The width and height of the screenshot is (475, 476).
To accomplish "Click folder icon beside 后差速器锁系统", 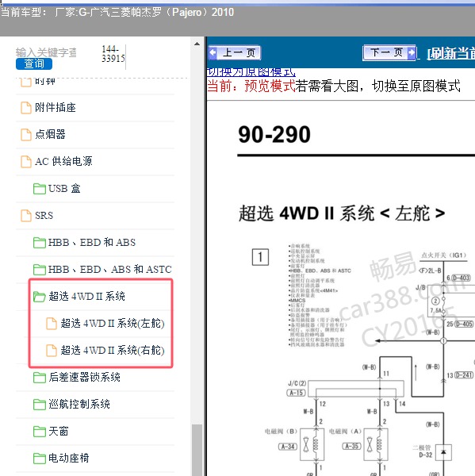I will click(x=40, y=378).
